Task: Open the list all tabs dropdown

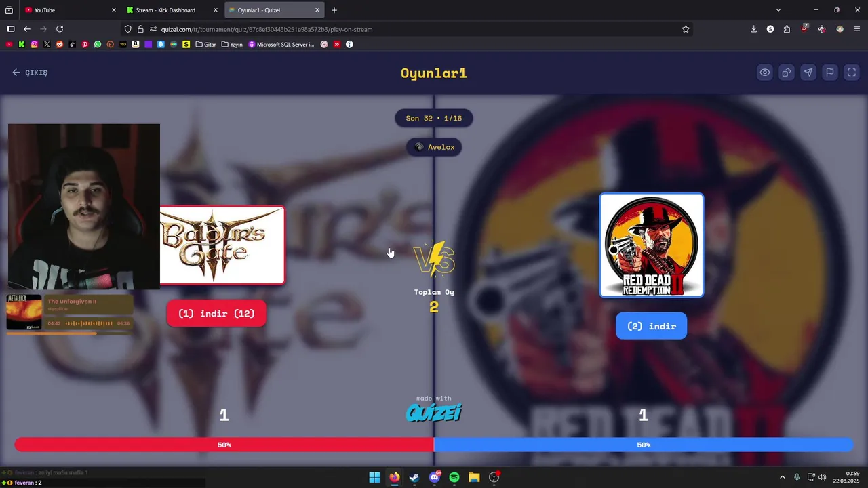Action: tap(778, 10)
